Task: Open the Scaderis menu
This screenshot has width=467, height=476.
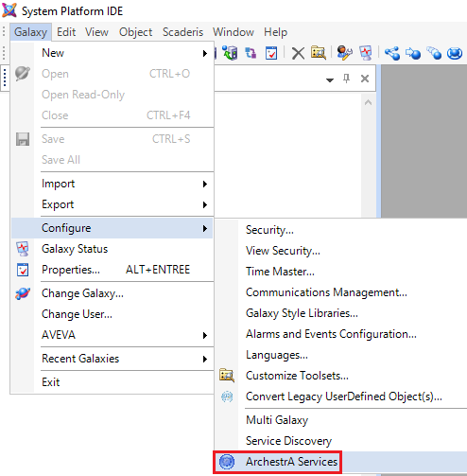Action: click(182, 32)
